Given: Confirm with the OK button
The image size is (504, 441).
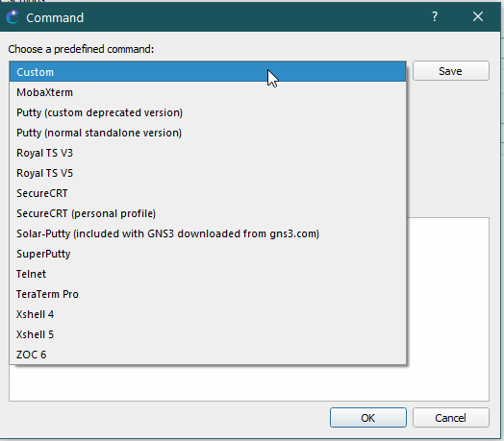Looking at the screenshot, I should 368,418.
